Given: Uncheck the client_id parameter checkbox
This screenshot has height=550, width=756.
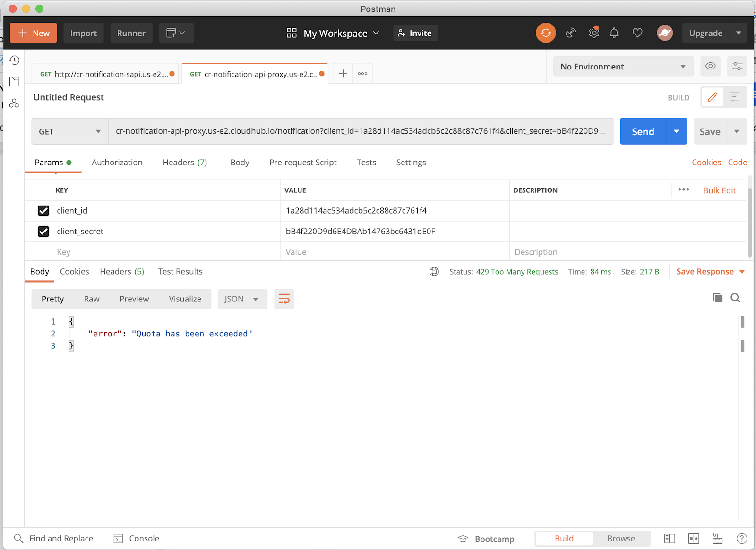Looking at the screenshot, I should pyautogui.click(x=43, y=211).
